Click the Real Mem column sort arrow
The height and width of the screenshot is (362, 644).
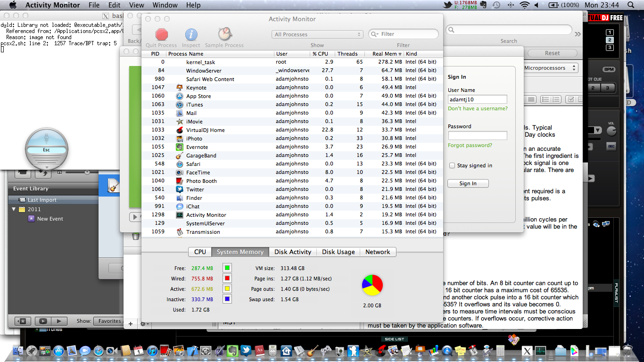(x=401, y=54)
